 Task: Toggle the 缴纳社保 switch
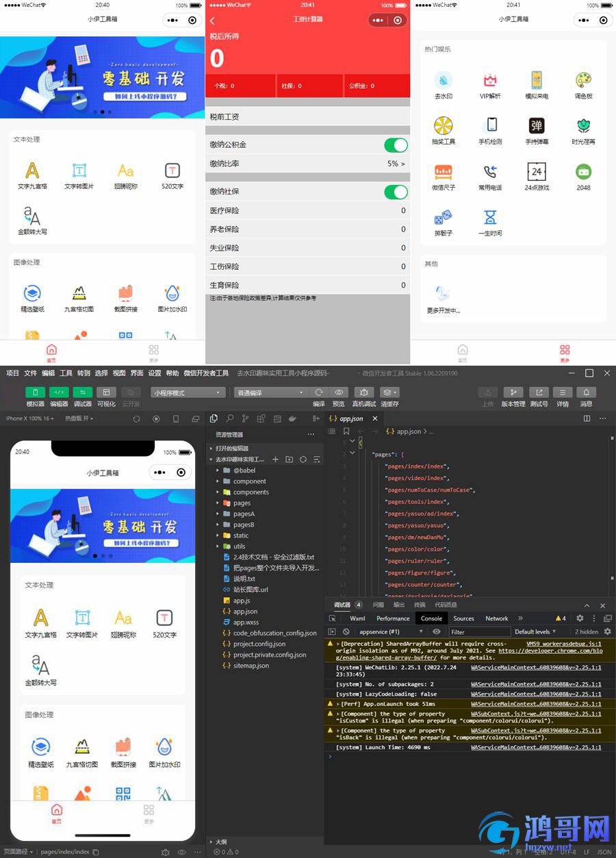click(396, 192)
